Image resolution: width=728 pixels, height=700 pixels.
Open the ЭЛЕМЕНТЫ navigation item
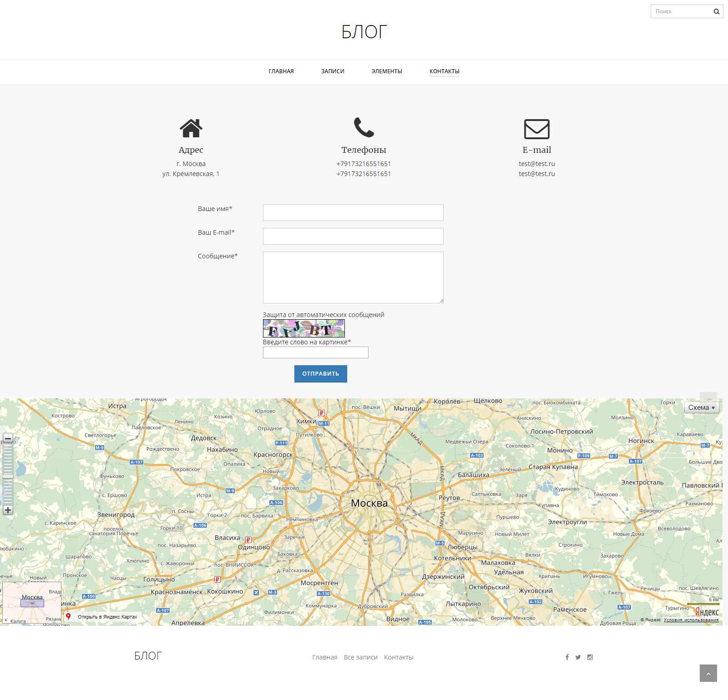(387, 71)
